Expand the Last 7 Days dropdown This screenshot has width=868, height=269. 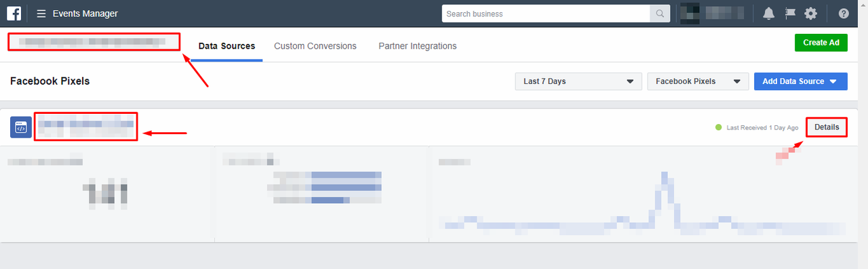click(578, 81)
